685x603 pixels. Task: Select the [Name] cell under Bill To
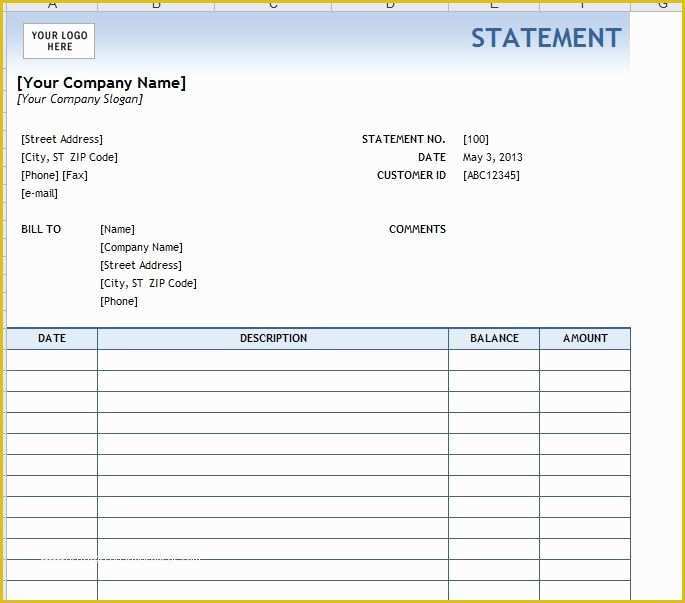click(x=118, y=229)
